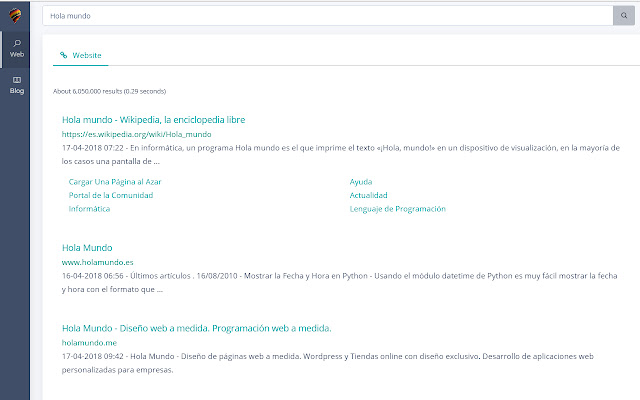Open 'Portal de la Comunidad' sublink
The width and height of the screenshot is (640, 400).
tap(111, 195)
